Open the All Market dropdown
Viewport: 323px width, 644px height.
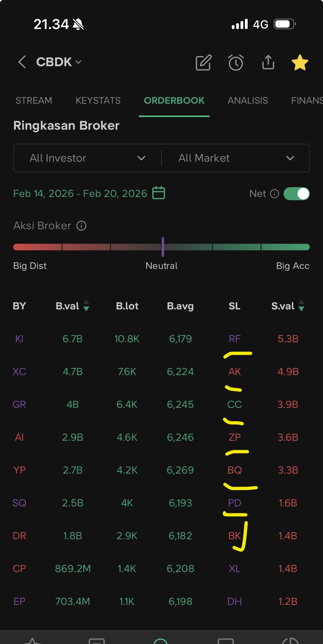click(236, 158)
